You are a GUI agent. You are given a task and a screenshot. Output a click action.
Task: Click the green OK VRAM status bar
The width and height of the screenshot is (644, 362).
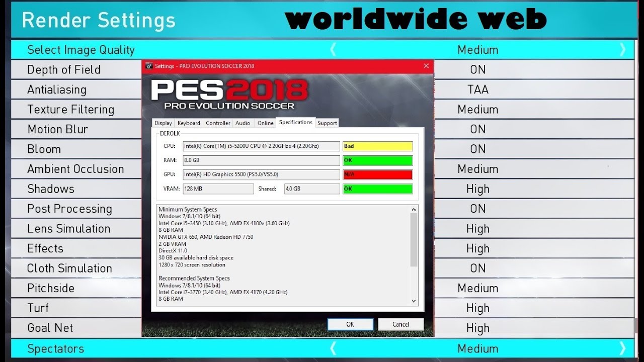click(x=377, y=189)
